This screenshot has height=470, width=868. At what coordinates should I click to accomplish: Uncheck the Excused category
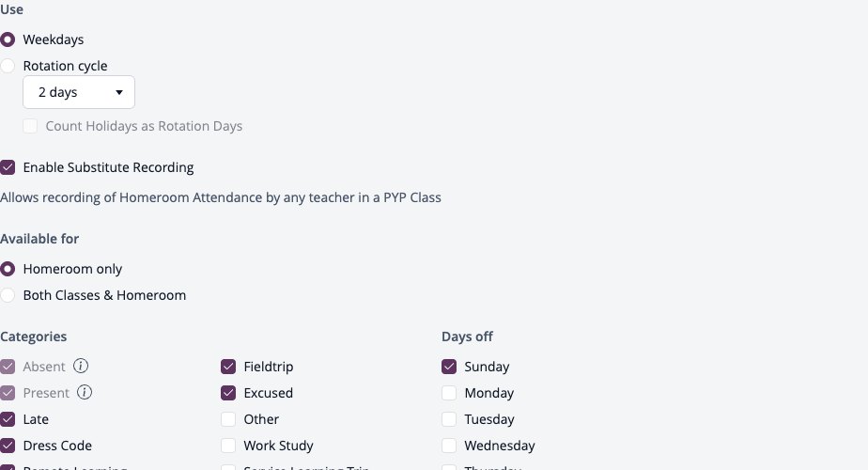point(228,392)
